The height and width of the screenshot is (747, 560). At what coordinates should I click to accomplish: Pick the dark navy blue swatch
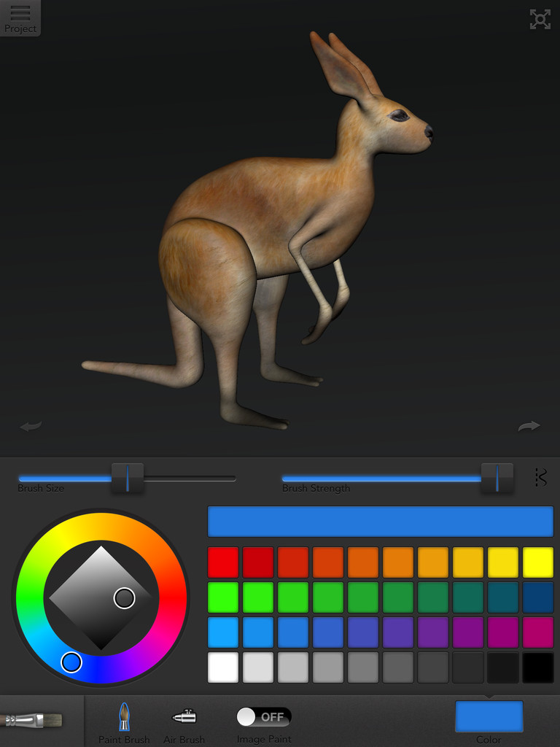tap(538, 597)
